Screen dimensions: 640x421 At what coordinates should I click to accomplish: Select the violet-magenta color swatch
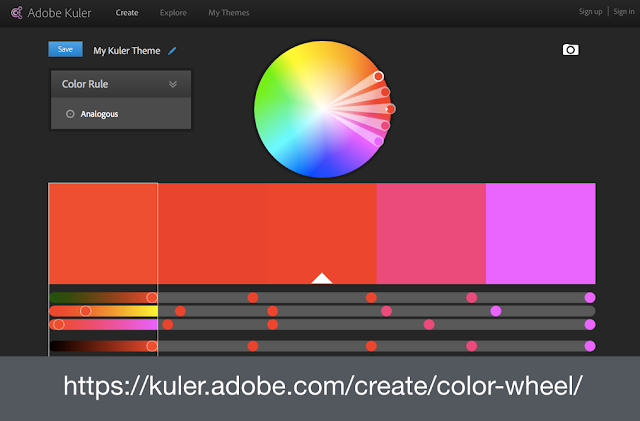click(x=541, y=233)
